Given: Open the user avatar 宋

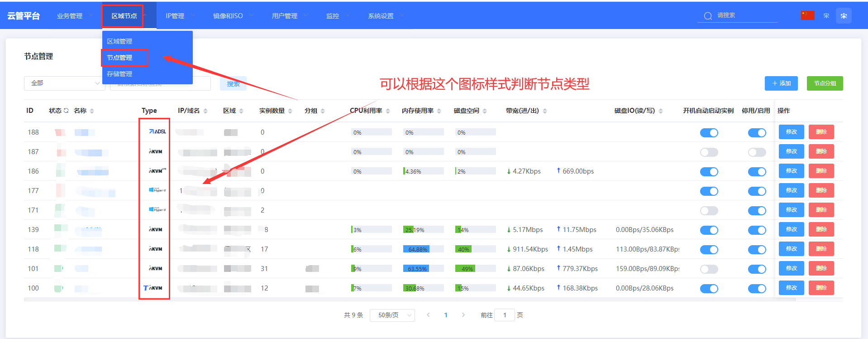Looking at the screenshot, I should (844, 15).
